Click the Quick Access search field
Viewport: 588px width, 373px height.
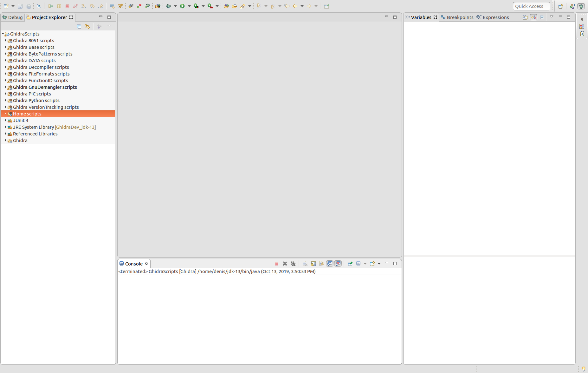(531, 6)
